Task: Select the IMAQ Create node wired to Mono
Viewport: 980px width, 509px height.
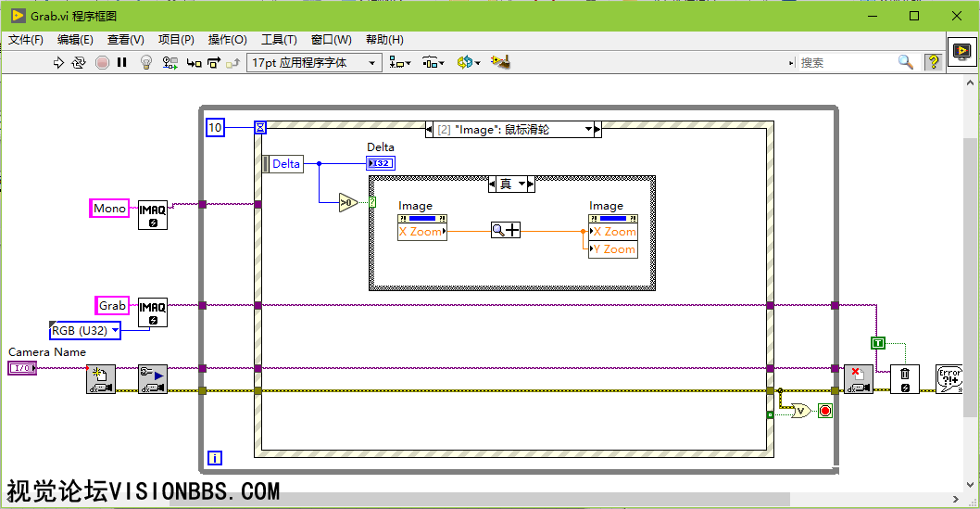Action: [x=153, y=214]
